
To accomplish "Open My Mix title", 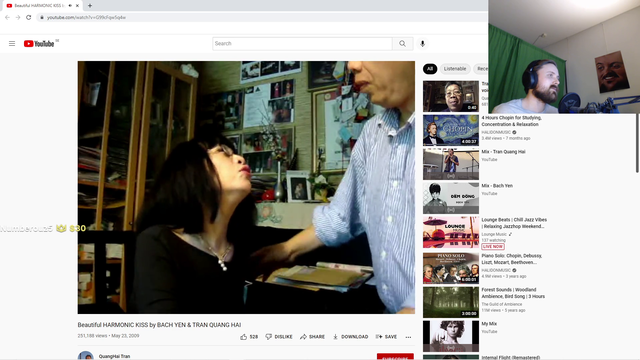I will point(489,324).
